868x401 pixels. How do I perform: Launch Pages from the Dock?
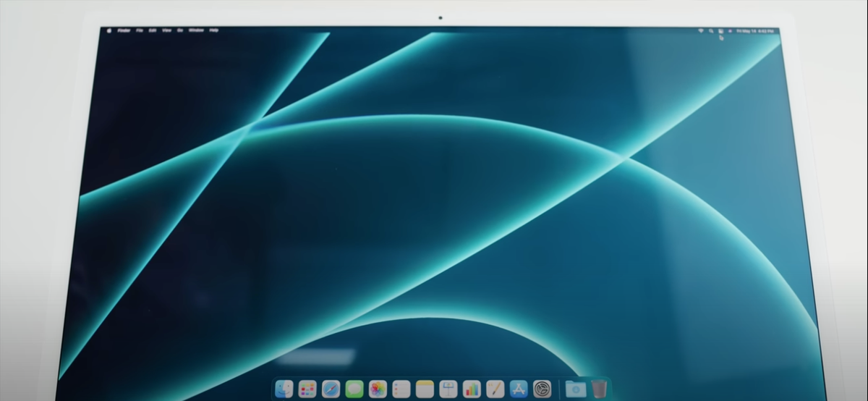point(495,389)
